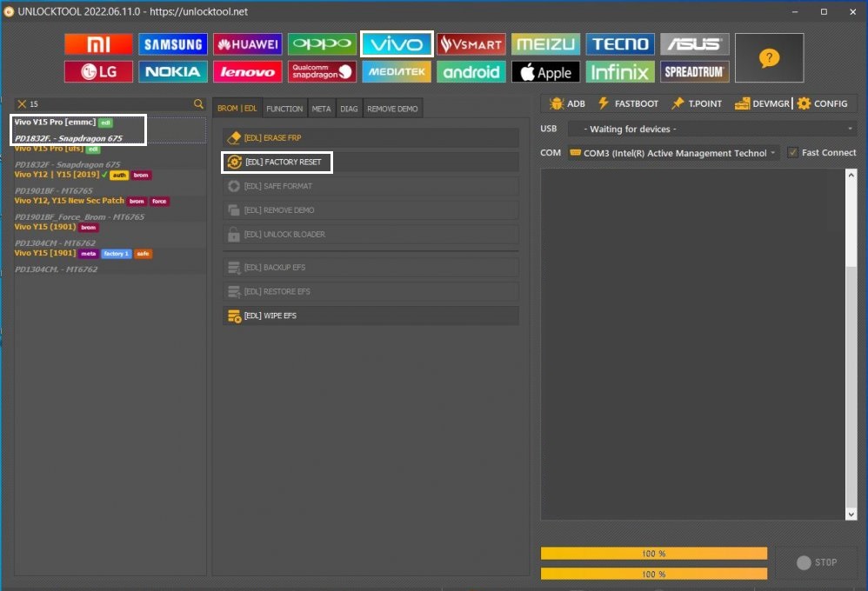Select Vivo Y12, Y15 New Sec Patch
The width and height of the screenshot is (868, 591).
coord(110,209)
